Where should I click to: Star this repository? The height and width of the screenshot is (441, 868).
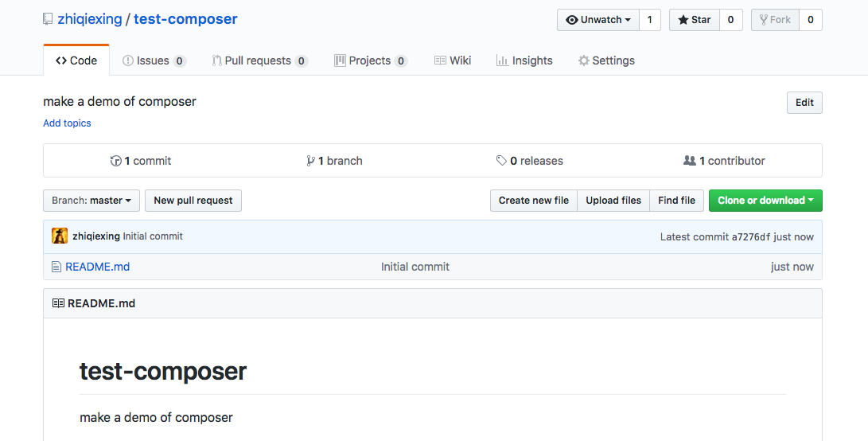[695, 20]
